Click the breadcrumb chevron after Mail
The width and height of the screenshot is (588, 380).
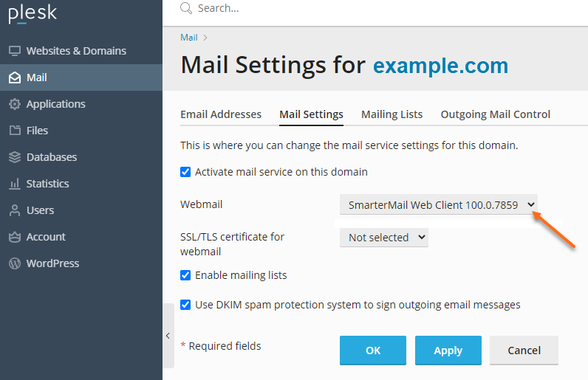tap(205, 38)
